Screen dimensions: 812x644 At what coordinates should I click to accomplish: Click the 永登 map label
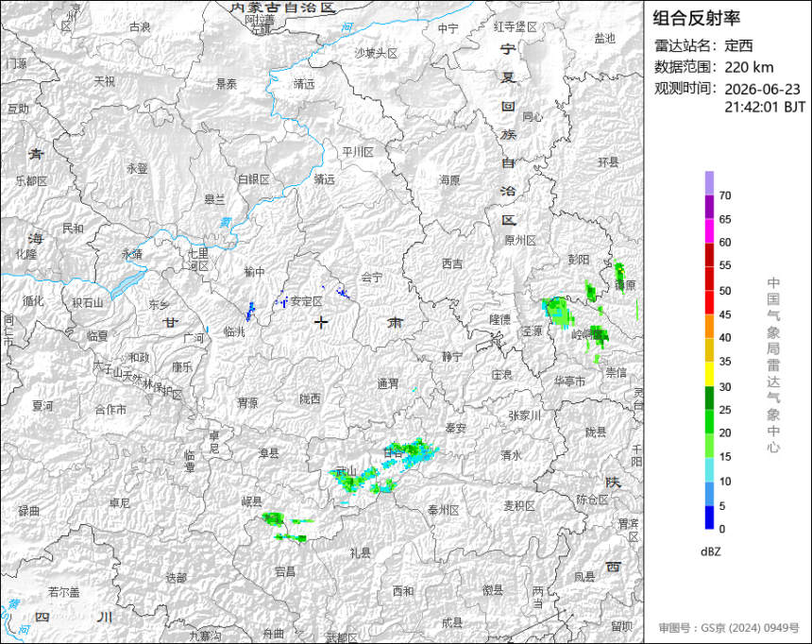point(137,168)
